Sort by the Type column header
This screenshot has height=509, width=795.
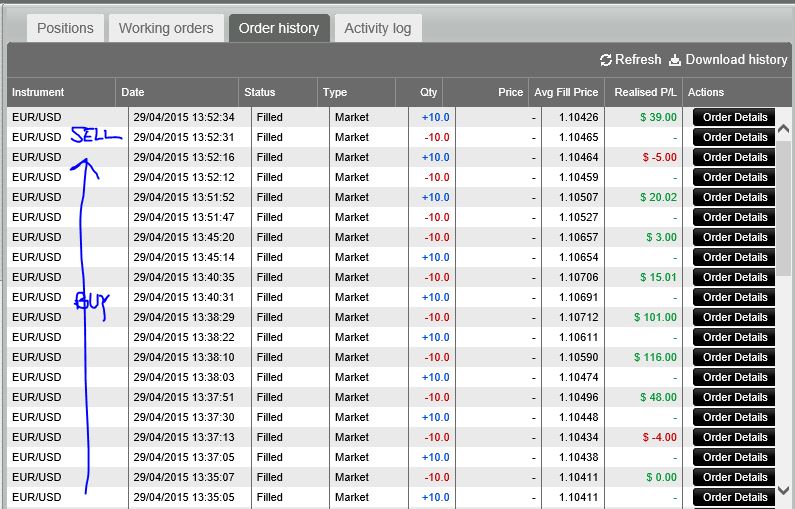[356, 92]
